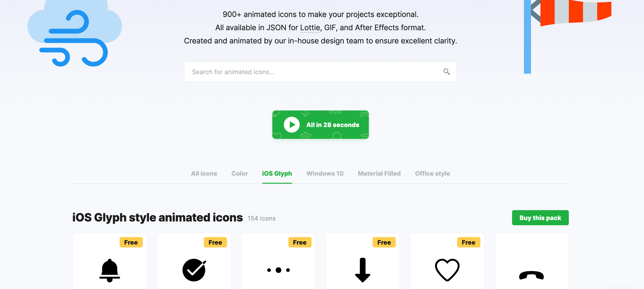
Task: Click the magnifier search icon
Action: (447, 72)
